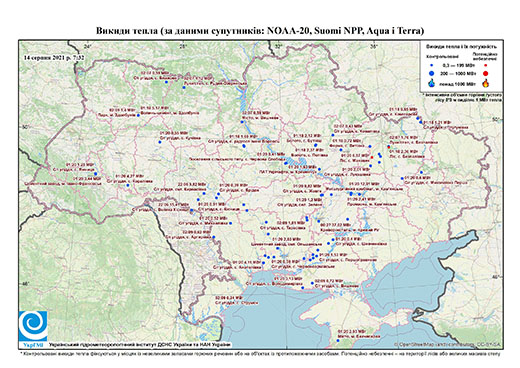520x368 pixels.
Task: Click the UkrGMI spiral logo
Action: 33,326
